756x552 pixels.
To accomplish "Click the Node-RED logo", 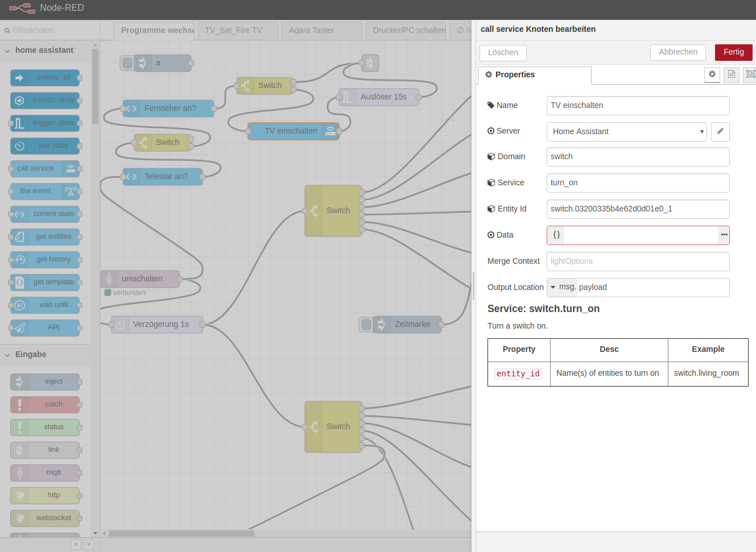I will 22,8.
